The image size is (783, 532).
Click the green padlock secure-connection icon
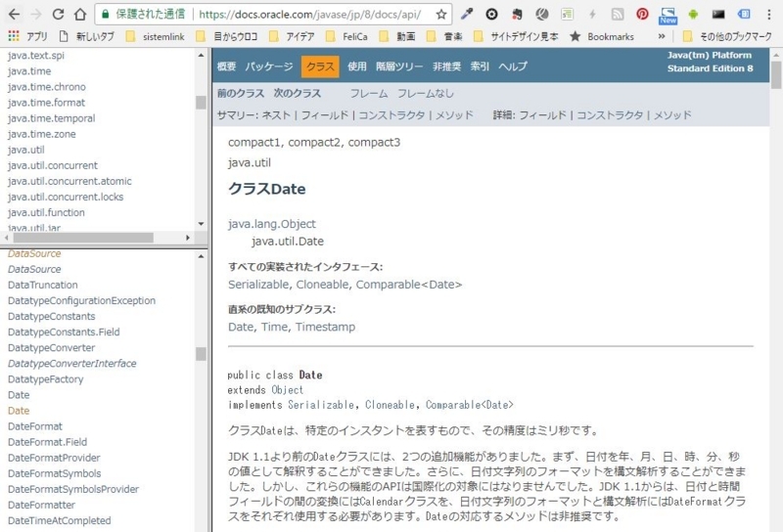point(106,14)
